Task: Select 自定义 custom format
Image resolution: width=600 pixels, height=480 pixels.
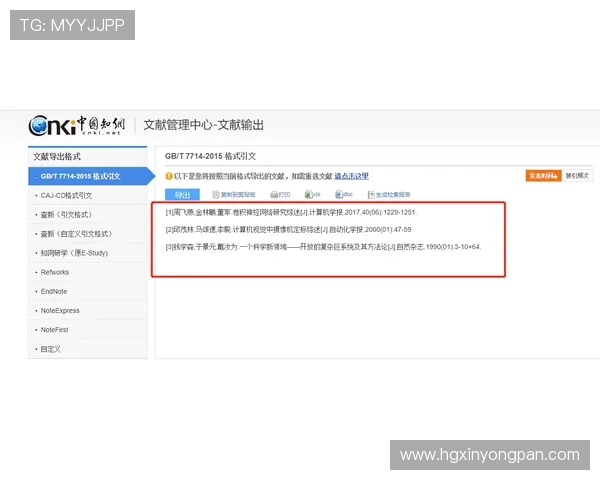Action: 88,349
